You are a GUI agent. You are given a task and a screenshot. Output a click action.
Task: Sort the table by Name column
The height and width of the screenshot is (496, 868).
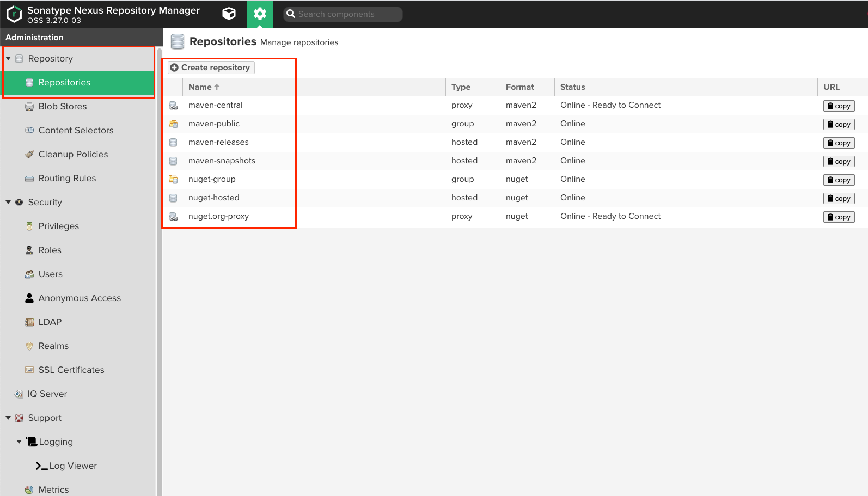pyautogui.click(x=314, y=87)
